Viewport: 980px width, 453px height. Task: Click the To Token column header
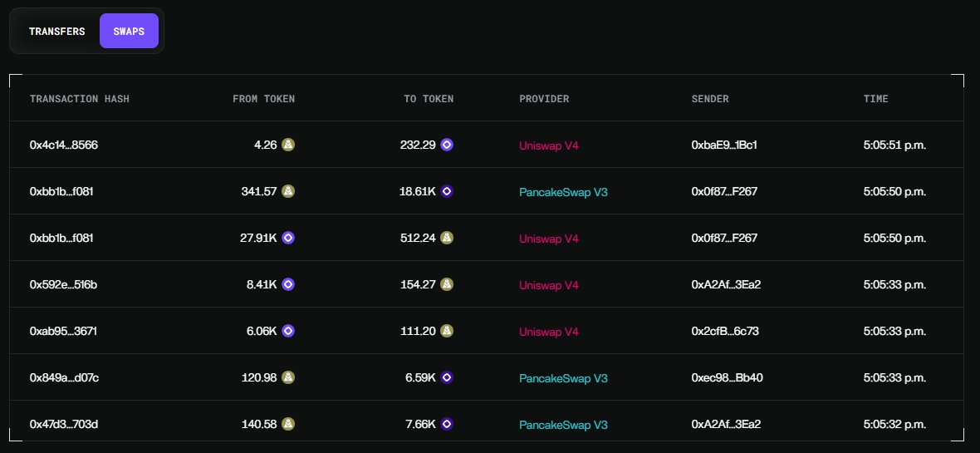pos(429,99)
